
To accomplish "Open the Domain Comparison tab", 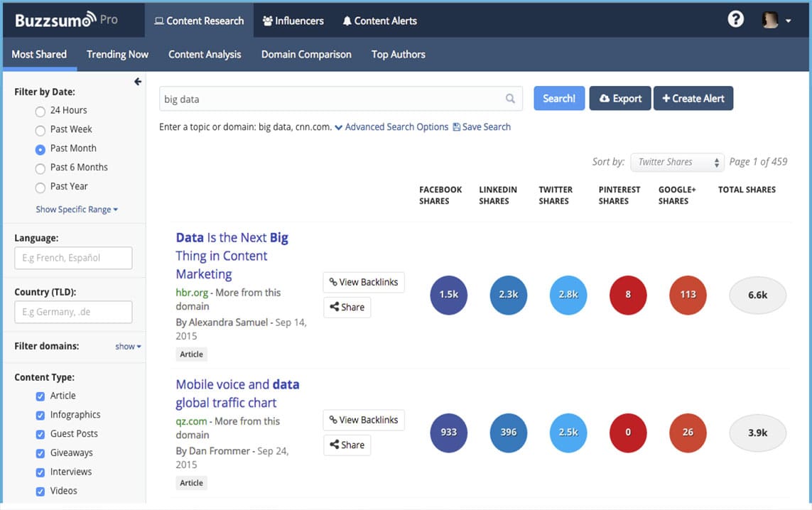I will [306, 54].
